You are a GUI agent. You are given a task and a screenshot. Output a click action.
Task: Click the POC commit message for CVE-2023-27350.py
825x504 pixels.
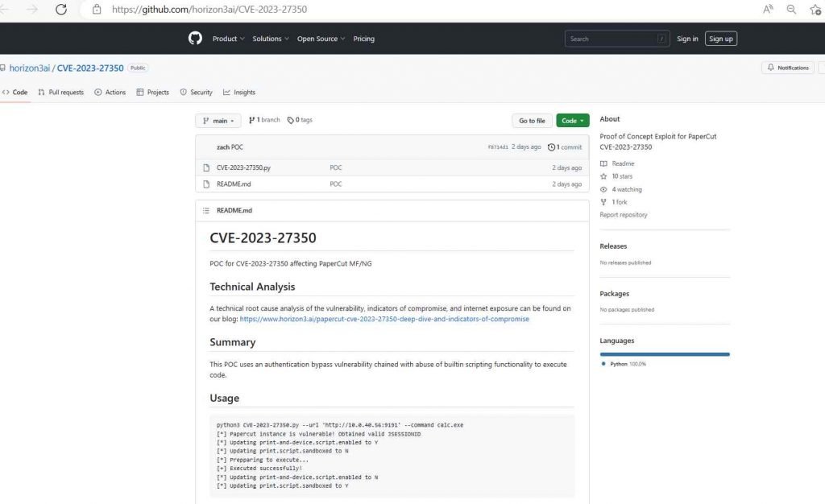click(336, 167)
